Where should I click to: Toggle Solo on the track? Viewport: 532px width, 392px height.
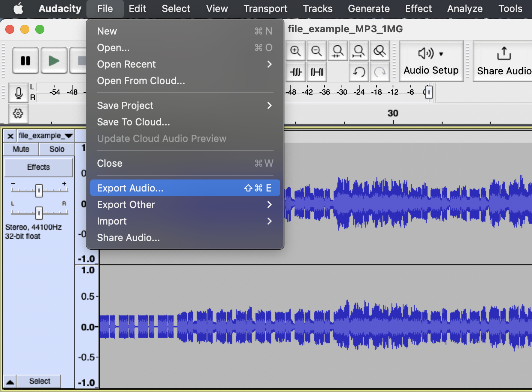click(x=57, y=149)
